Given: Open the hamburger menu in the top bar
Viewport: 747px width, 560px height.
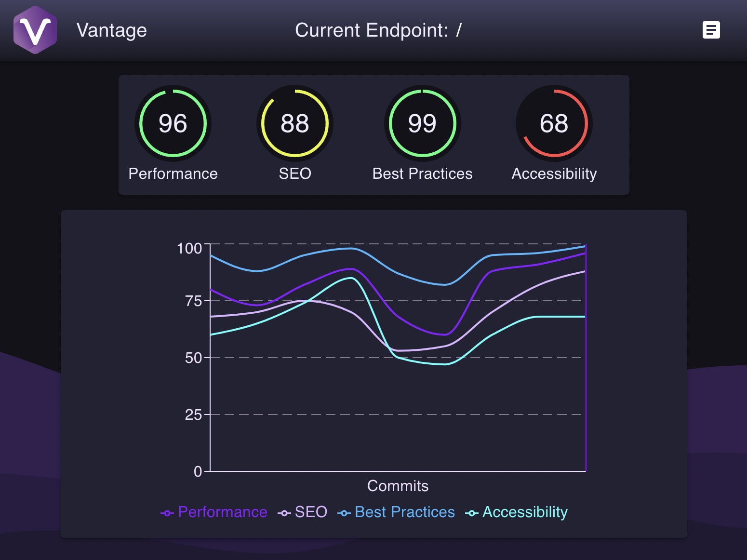Looking at the screenshot, I should pyautogui.click(x=710, y=30).
